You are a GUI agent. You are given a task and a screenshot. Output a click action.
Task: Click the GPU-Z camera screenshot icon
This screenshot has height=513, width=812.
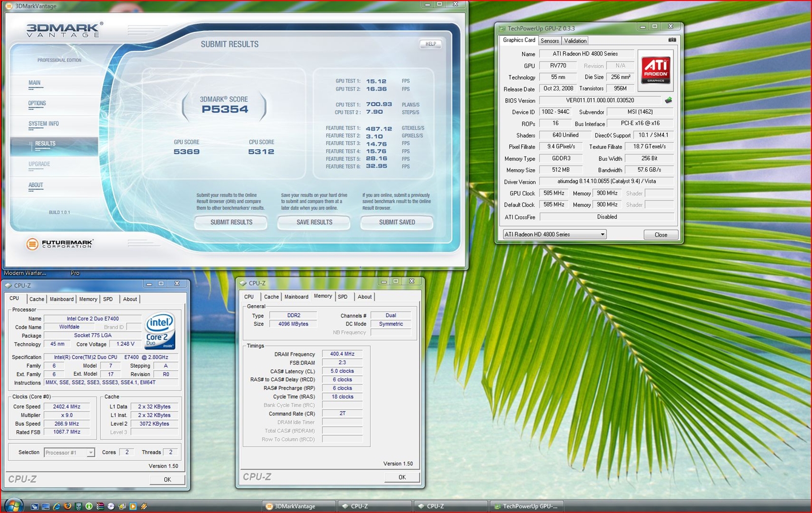672,40
